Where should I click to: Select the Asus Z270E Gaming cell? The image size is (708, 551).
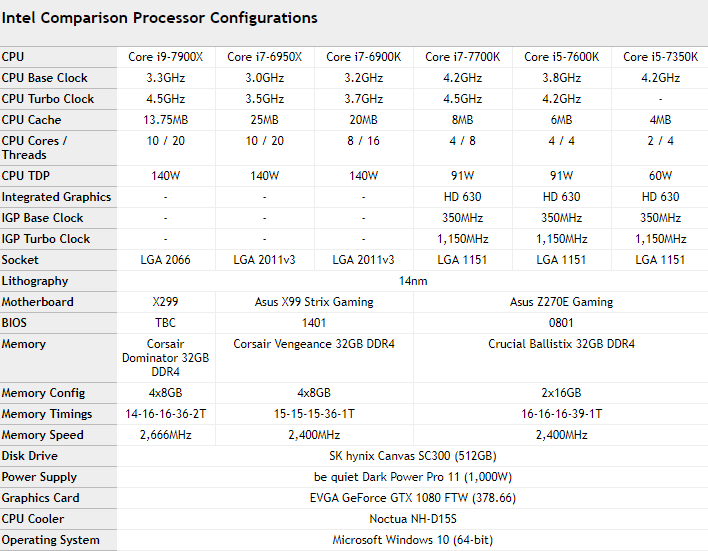(x=561, y=302)
